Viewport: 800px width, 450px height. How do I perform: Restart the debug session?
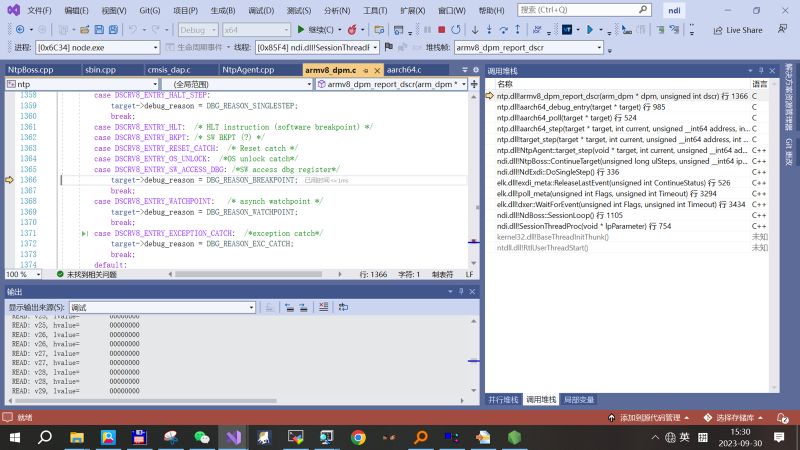coord(456,30)
